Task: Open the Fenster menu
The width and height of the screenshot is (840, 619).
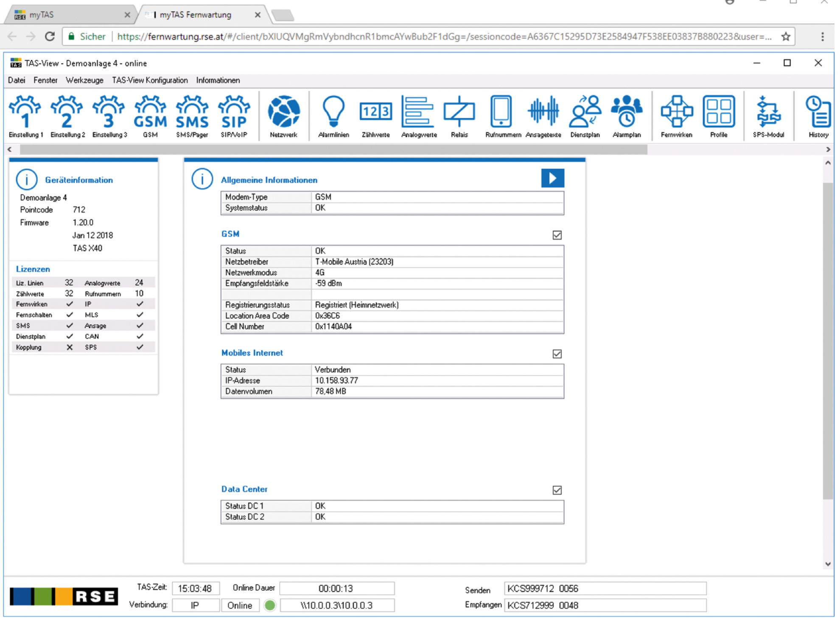Action: 45,80
